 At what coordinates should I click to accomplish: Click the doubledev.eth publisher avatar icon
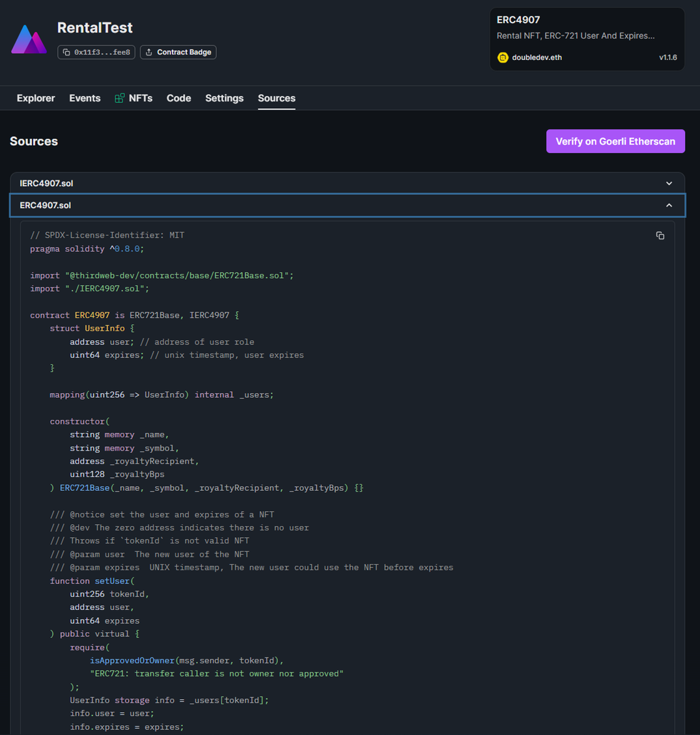(x=503, y=57)
